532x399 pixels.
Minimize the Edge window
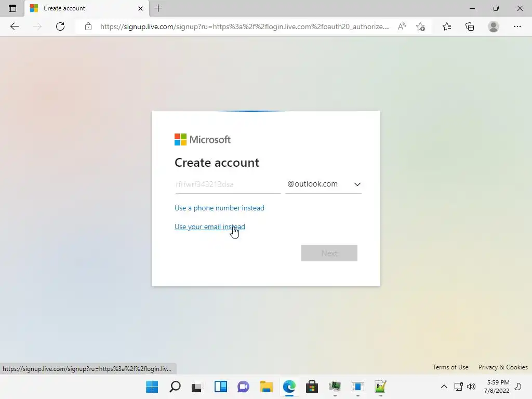pos(472,8)
